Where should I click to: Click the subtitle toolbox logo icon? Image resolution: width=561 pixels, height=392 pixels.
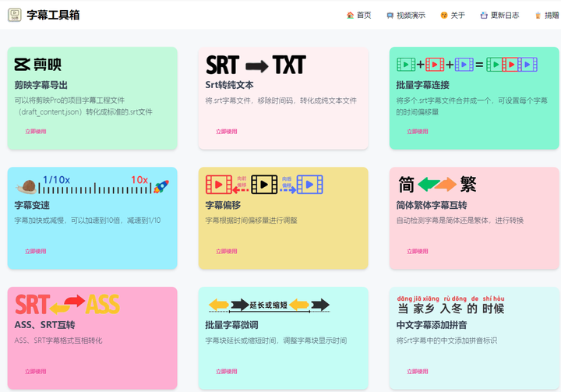click(15, 15)
